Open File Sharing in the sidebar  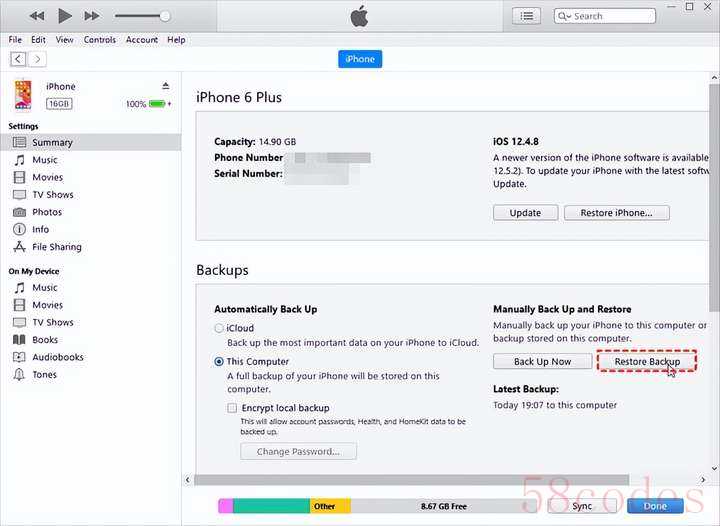pyautogui.click(x=56, y=247)
